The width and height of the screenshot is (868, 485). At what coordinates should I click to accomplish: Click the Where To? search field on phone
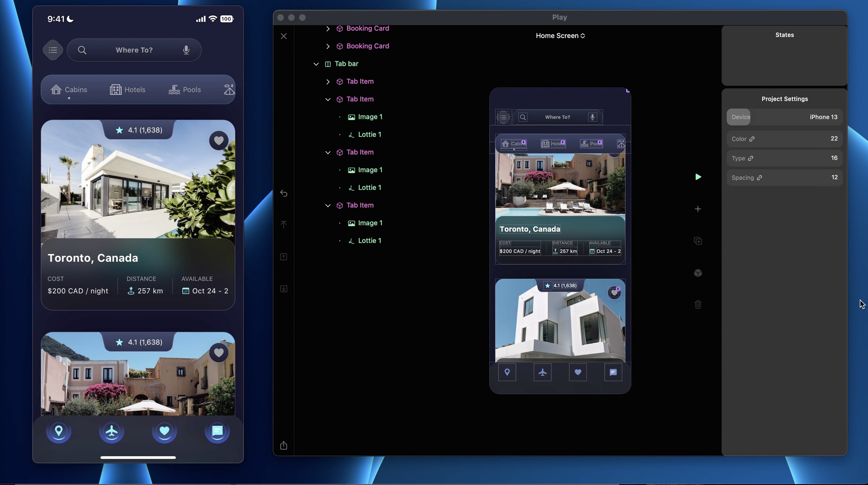click(x=134, y=50)
